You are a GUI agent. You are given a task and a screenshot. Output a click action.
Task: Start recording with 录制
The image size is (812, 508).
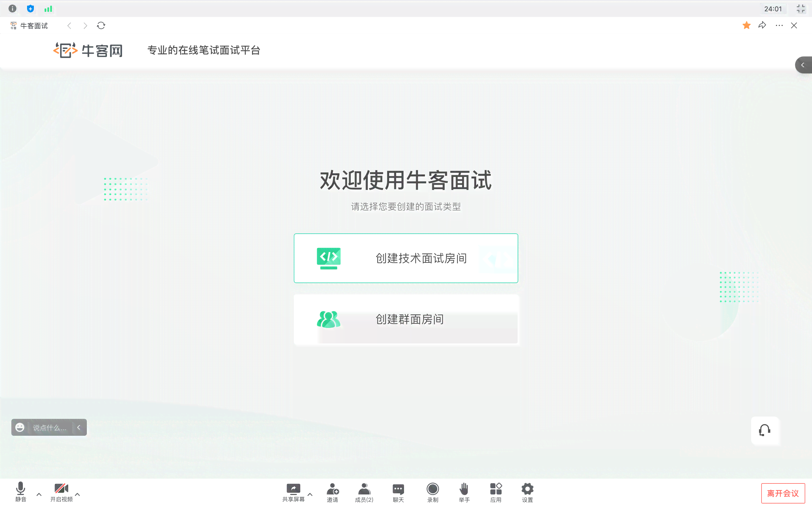coord(433,492)
